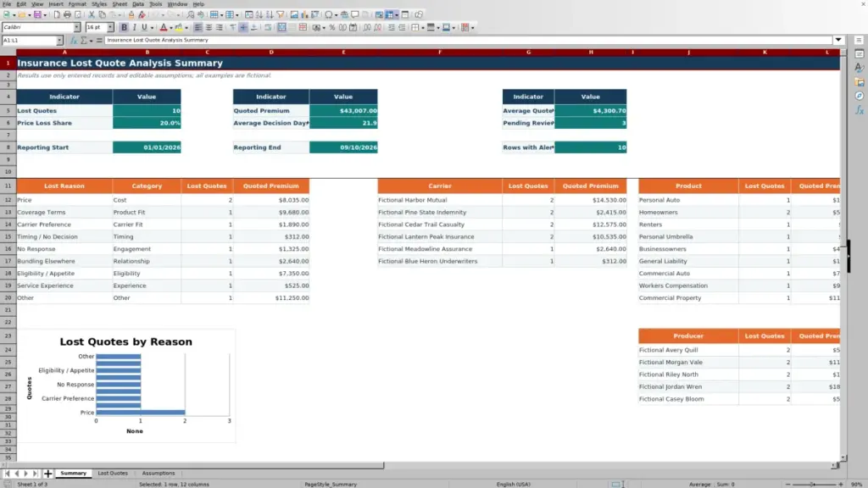The width and height of the screenshot is (868, 488).
Task: Toggle Italic formatting
Action: click(134, 28)
